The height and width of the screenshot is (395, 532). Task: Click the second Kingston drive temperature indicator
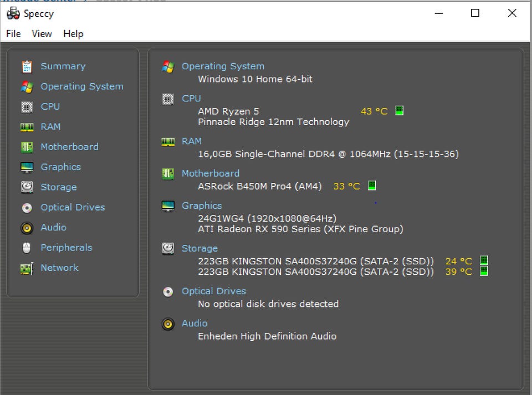[x=484, y=271]
